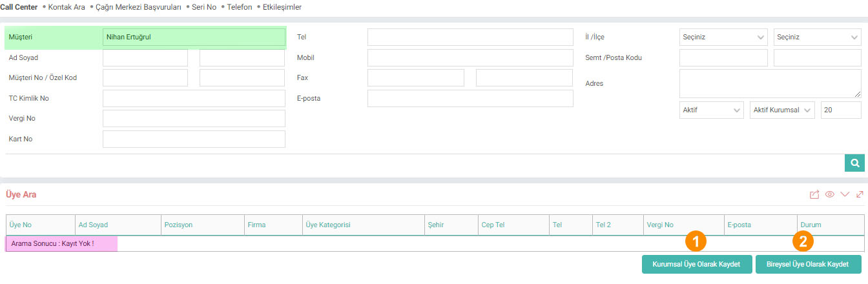This screenshot has height=284, width=868.
Task: Click the second Fax input
Action: (x=524, y=77)
